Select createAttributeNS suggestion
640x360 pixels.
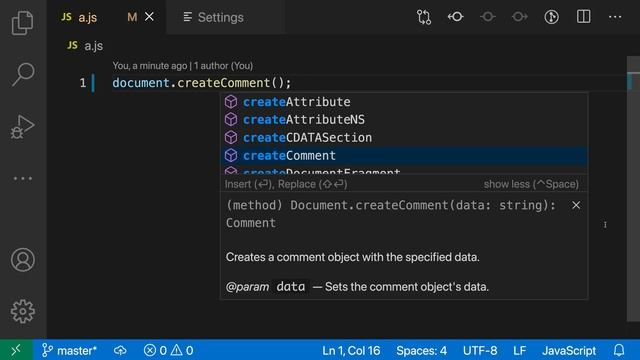pos(404,120)
